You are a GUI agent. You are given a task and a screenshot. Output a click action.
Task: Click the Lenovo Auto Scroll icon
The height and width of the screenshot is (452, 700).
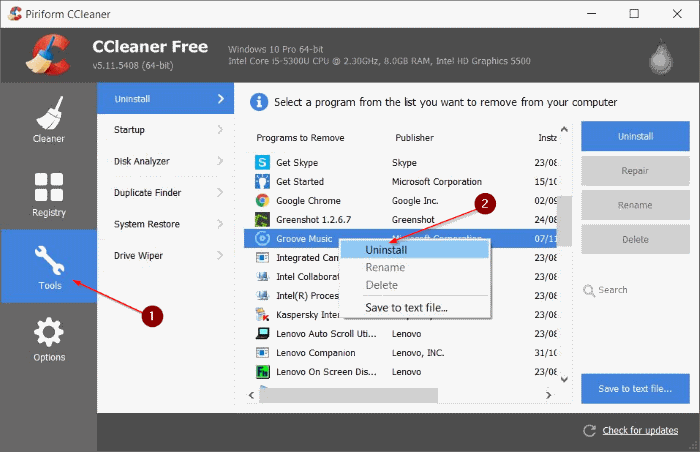tap(262, 333)
